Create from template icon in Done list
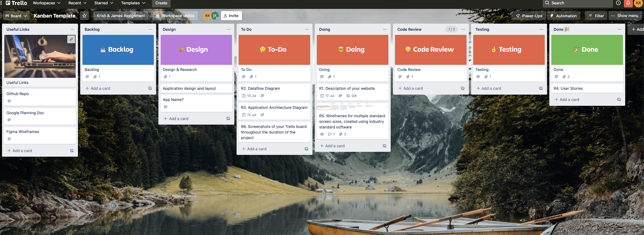The width and height of the screenshot is (644, 235). point(619,100)
